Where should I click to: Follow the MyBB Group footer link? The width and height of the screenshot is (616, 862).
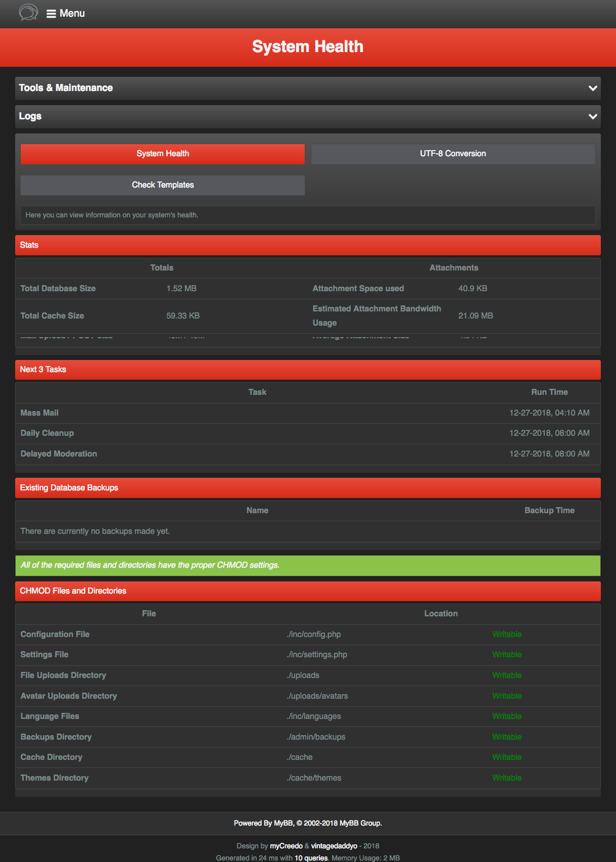(x=360, y=823)
